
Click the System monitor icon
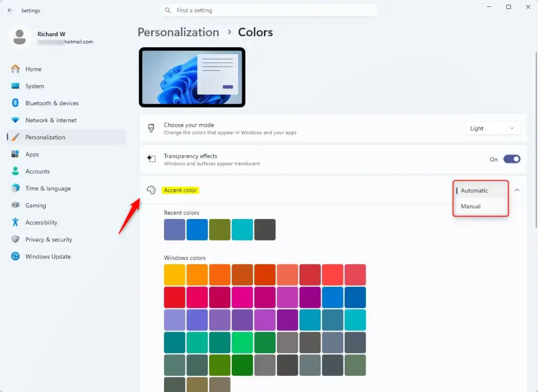click(x=15, y=86)
